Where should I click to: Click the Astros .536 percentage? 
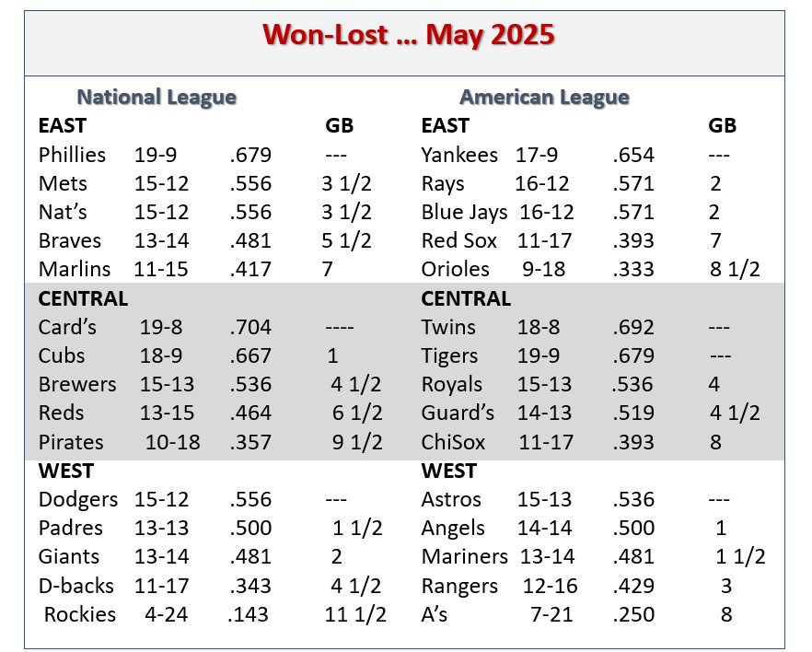pyautogui.click(x=633, y=500)
